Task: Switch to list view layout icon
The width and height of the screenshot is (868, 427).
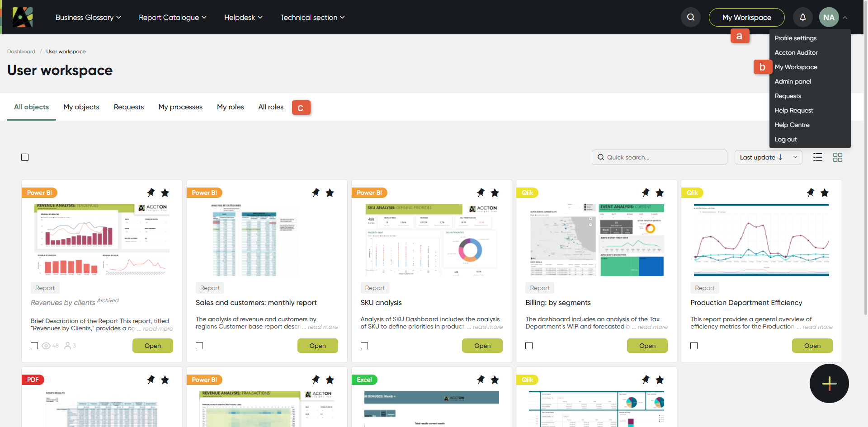Action: 817,157
